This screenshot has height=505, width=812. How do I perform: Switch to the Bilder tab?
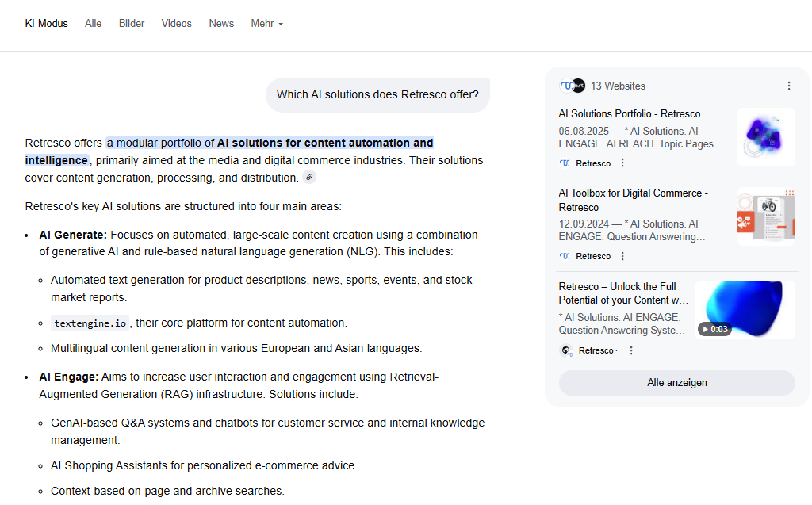(x=132, y=24)
